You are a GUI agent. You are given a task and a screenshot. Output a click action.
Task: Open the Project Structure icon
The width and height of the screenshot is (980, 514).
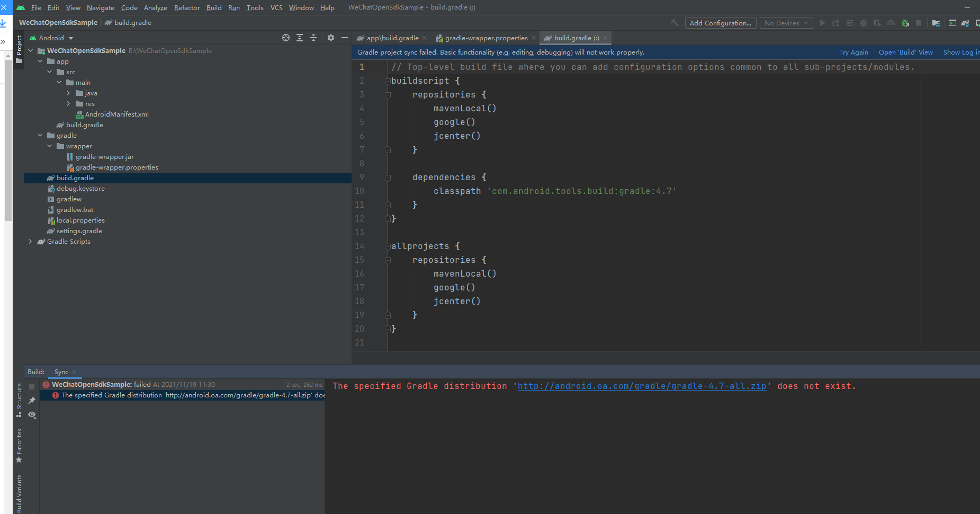click(936, 23)
